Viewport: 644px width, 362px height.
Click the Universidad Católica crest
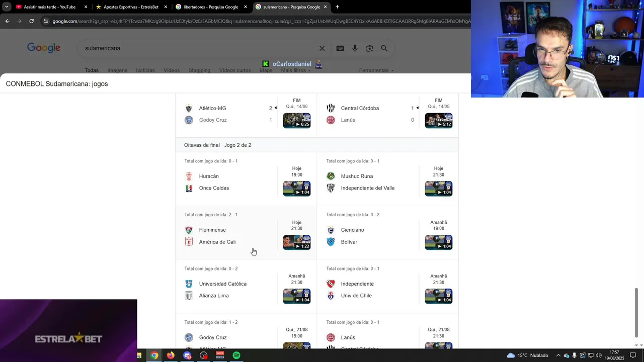[x=189, y=284]
